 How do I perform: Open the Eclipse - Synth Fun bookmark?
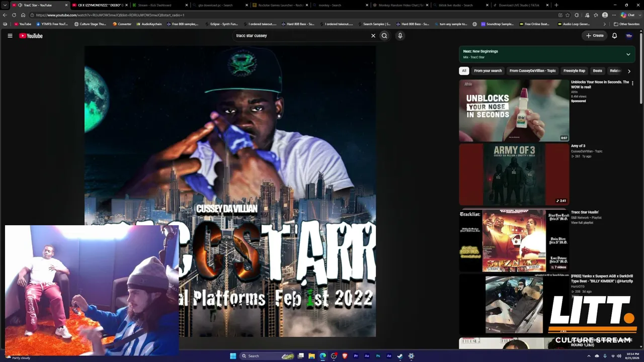[x=221, y=24]
